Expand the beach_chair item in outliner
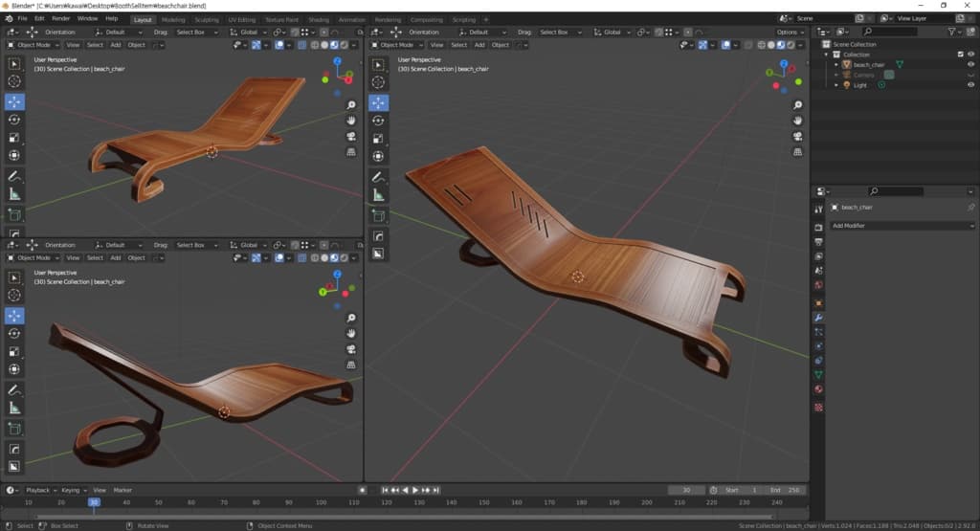Viewport: 980px width, 531px height. (x=835, y=65)
